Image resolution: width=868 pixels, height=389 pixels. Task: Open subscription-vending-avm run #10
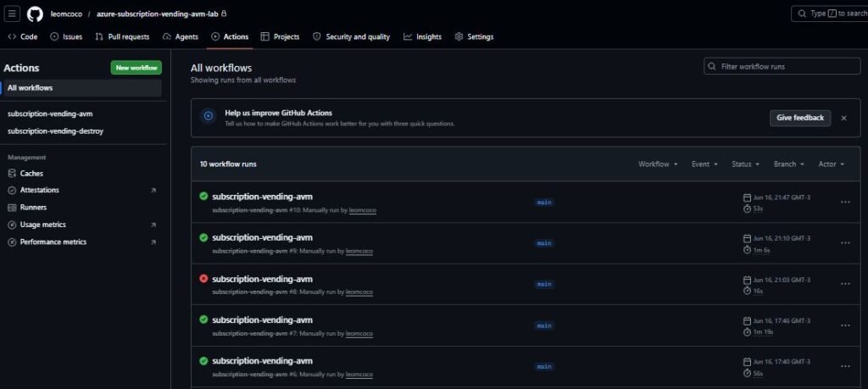pyautogui.click(x=263, y=197)
